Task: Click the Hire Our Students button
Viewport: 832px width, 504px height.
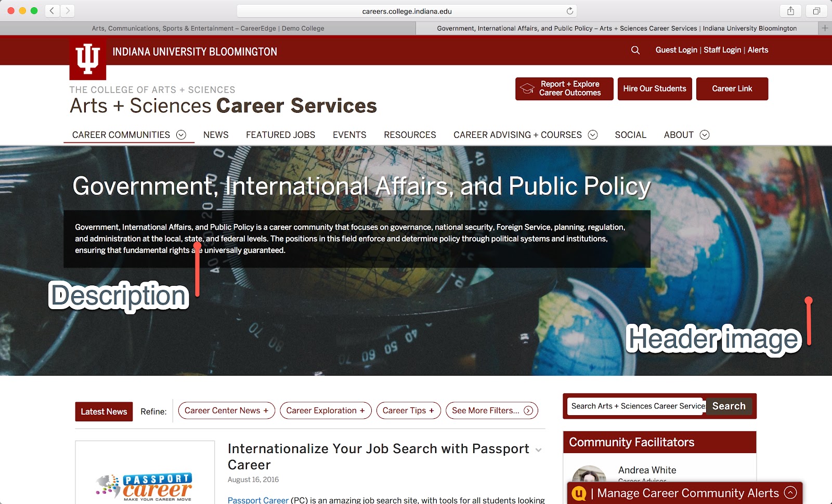Action: coord(654,89)
